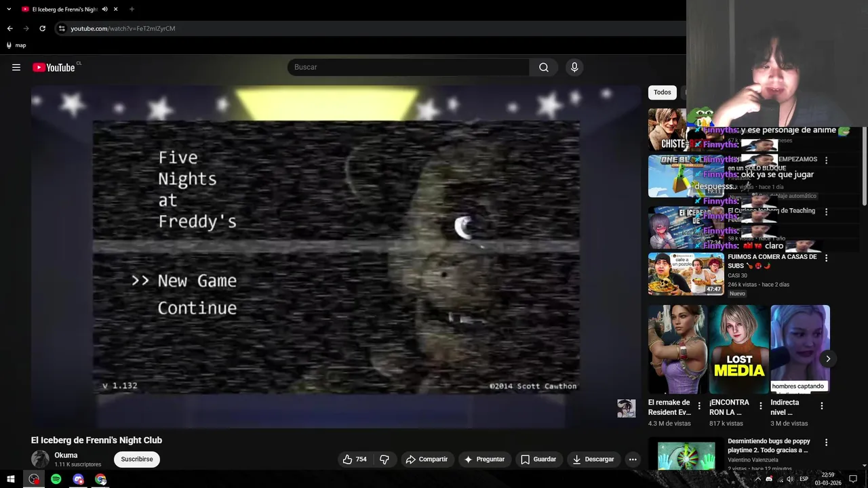Click the 246 k vistas hace 2 días text
This screenshot has height=488, width=868.
(x=758, y=285)
